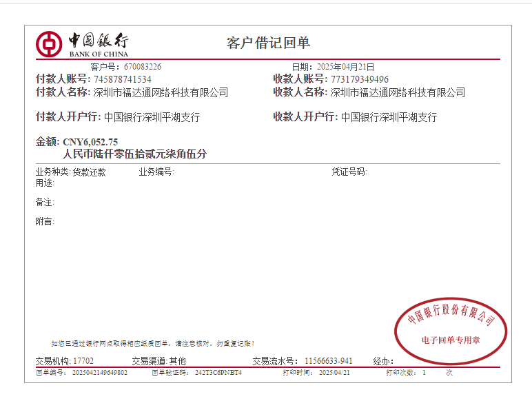Click the 业务编号 label
This screenshot has height=401, width=532.
point(156,172)
